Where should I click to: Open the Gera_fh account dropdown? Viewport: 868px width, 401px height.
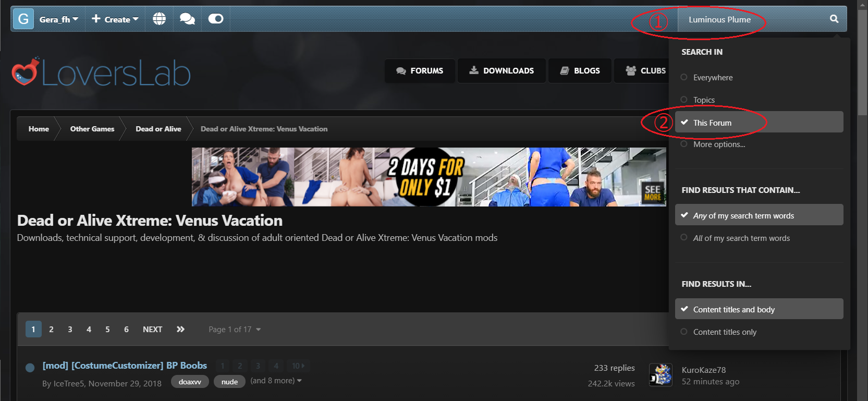click(x=59, y=19)
